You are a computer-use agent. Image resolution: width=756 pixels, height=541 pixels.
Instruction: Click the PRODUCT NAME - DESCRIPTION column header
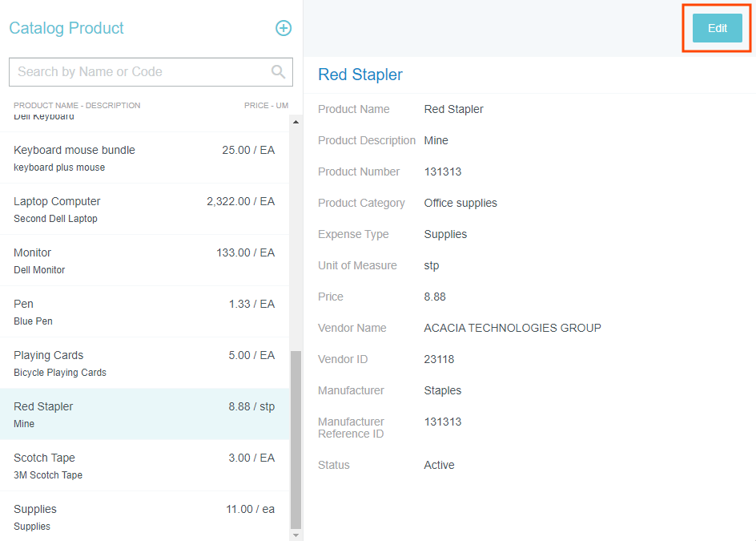pos(77,106)
